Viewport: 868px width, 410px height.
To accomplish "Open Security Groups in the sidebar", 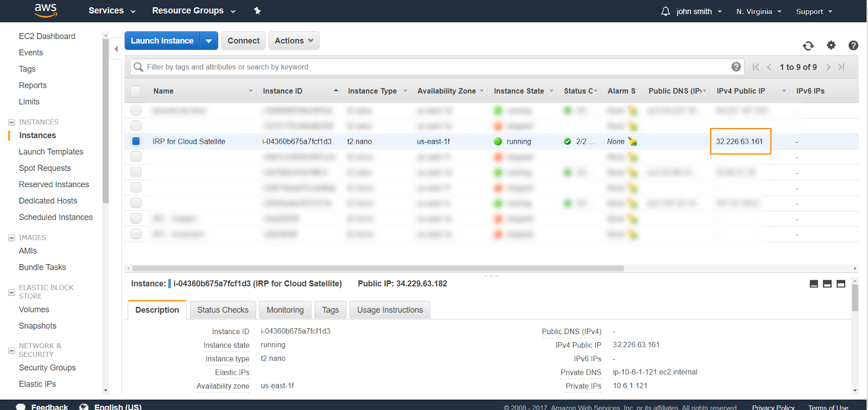I will [47, 368].
